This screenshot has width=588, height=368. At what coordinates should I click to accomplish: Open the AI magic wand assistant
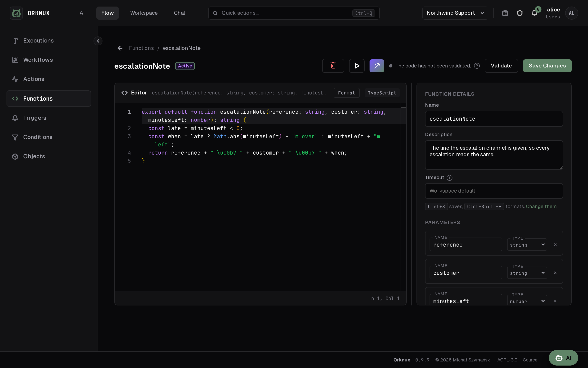pyautogui.click(x=377, y=66)
